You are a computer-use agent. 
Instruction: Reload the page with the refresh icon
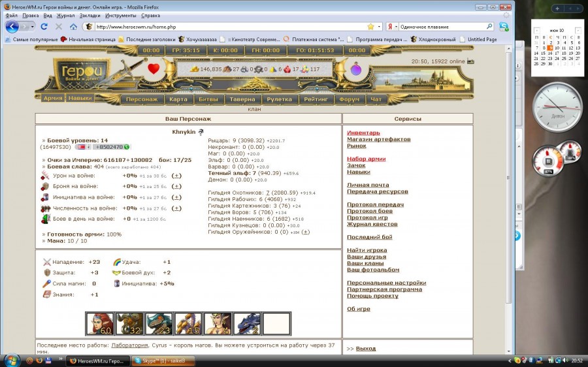[x=44, y=27]
